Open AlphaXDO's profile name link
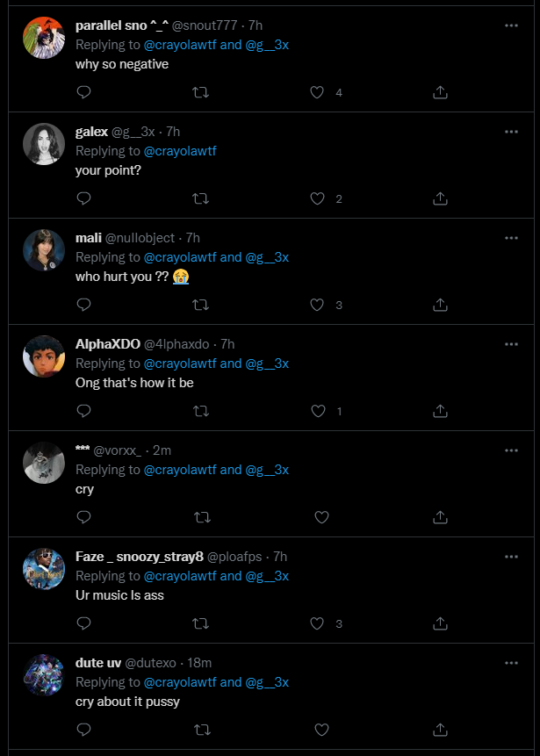 (x=108, y=343)
